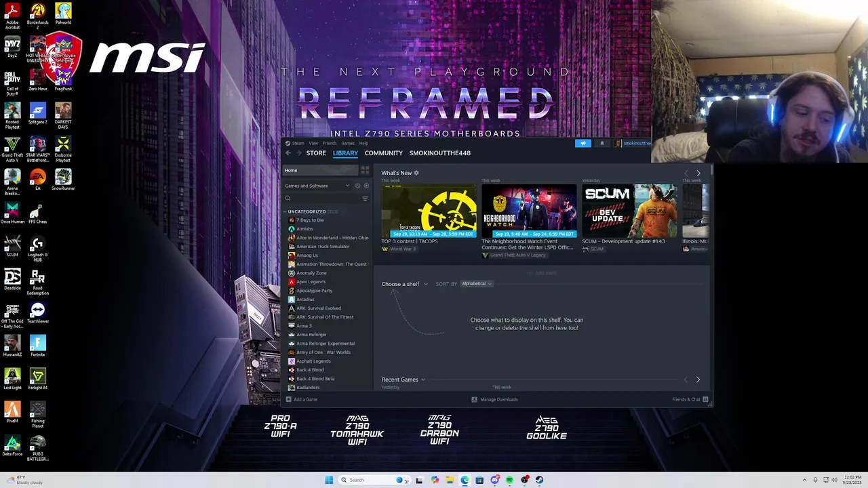The width and height of the screenshot is (868, 488).
Task: Switch to the Community tab
Action: (x=384, y=153)
